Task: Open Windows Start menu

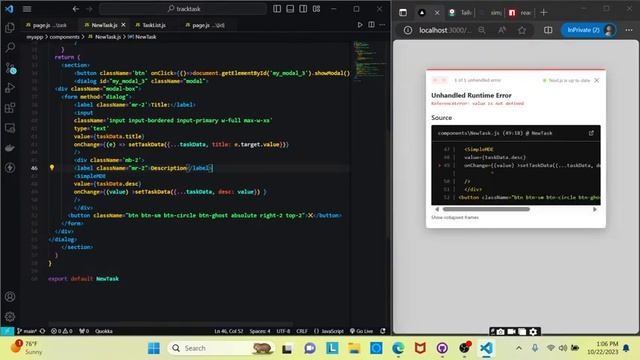Action: tap(154, 348)
